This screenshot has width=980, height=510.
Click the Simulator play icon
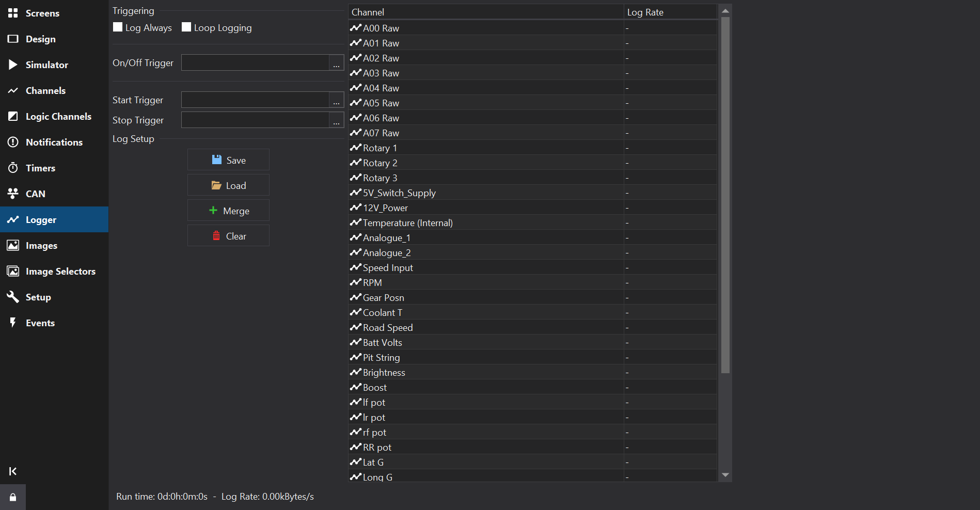point(13,65)
